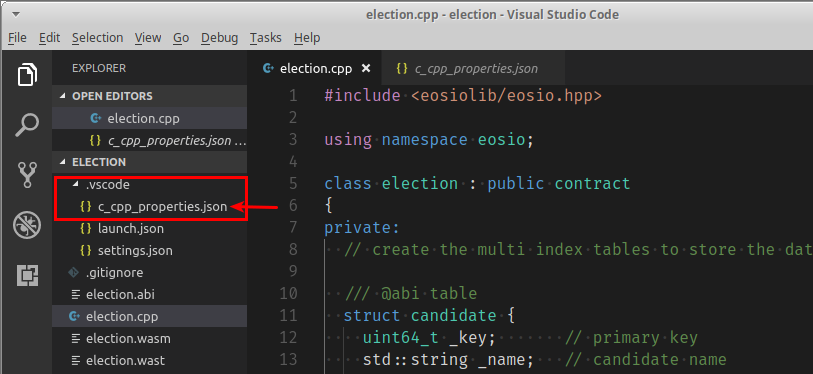813x374 pixels.
Task: Click the '/// @abi table' comment line
Action: (x=411, y=294)
